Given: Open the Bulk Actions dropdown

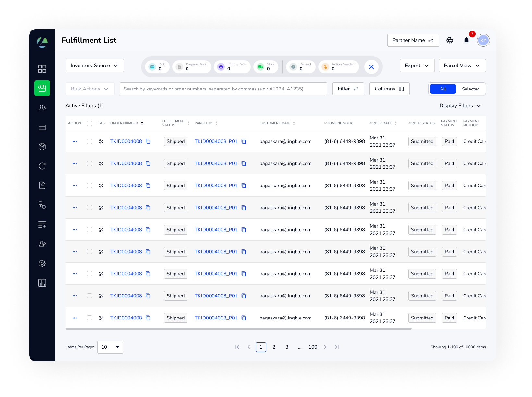Looking at the screenshot, I should tap(90, 89).
